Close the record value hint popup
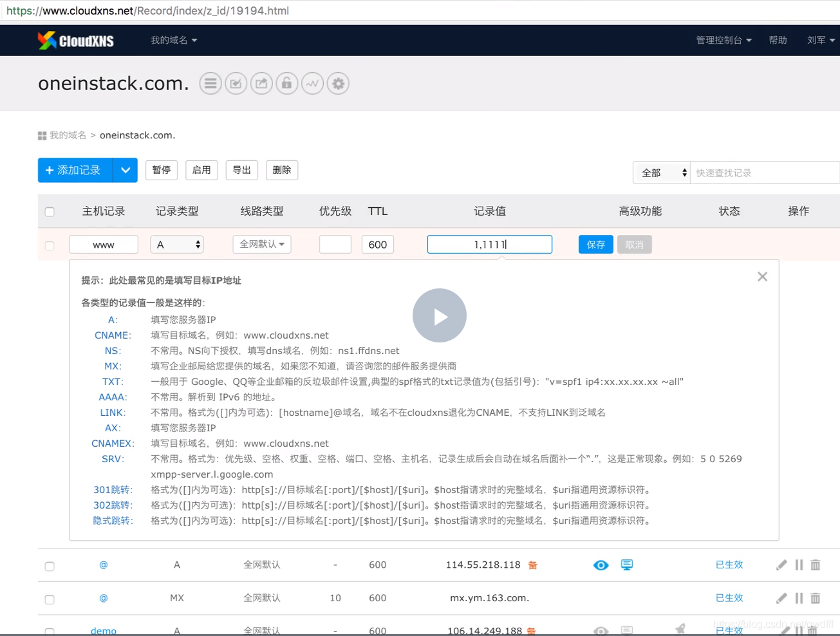This screenshot has width=840, height=636. coord(762,277)
